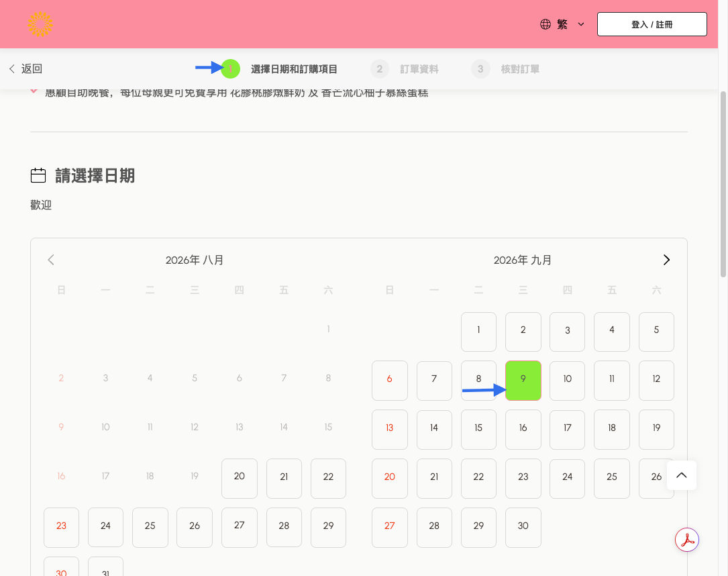Screen dimensions: 728x576
Task: Select September 19
Action: [656, 430]
